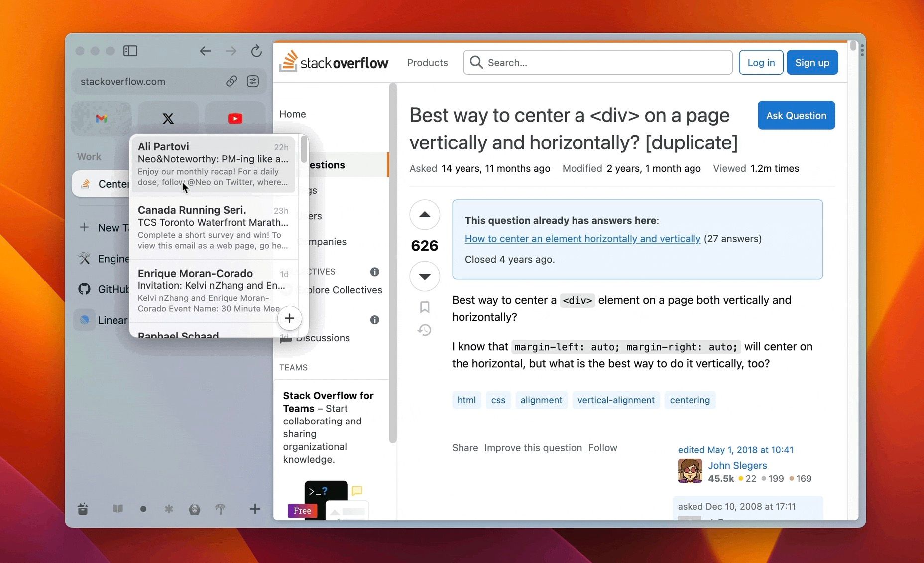Click the Linear tab icon in sidebar
The image size is (924, 563).
tap(85, 320)
